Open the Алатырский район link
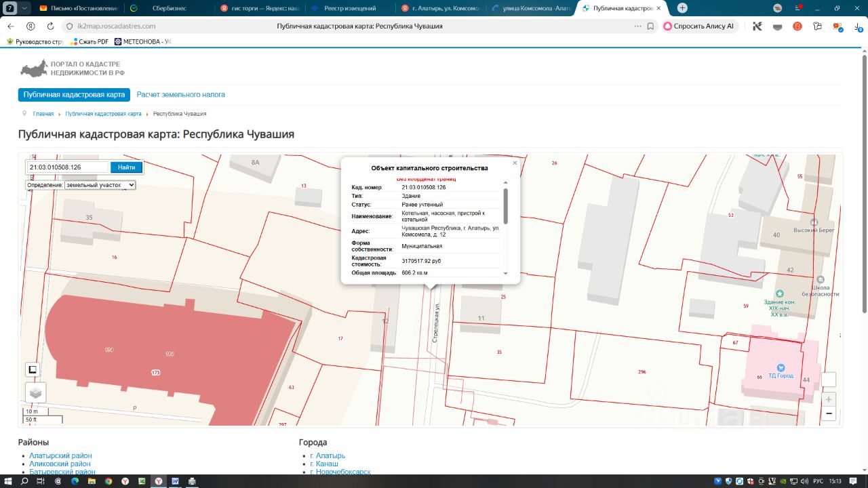The height and width of the screenshot is (488, 868). click(x=60, y=455)
